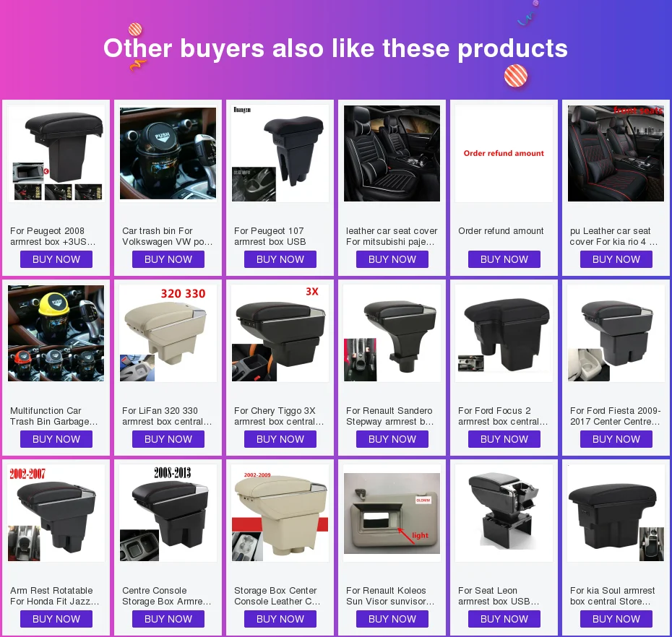This screenshot has height=637, width=672.
Task: Buy the Chery Tiggo 3X armrest box
Action: (280, 439)
